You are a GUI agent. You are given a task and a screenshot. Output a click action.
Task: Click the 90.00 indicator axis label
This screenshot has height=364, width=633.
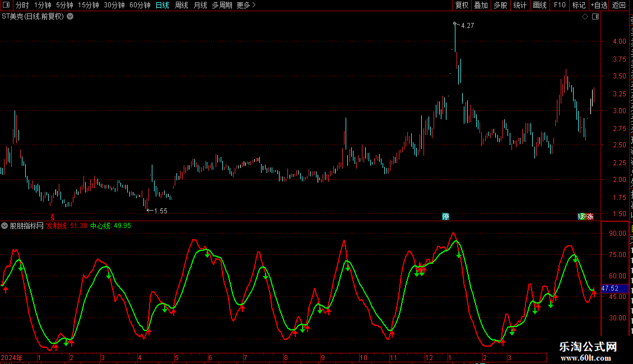618,234
